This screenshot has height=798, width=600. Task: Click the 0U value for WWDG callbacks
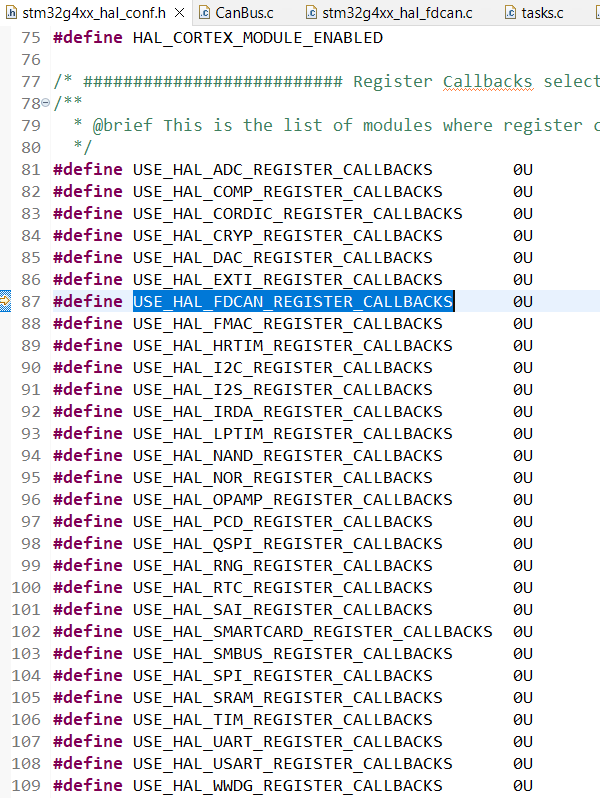pyautogui.click(x=523, y=786)
